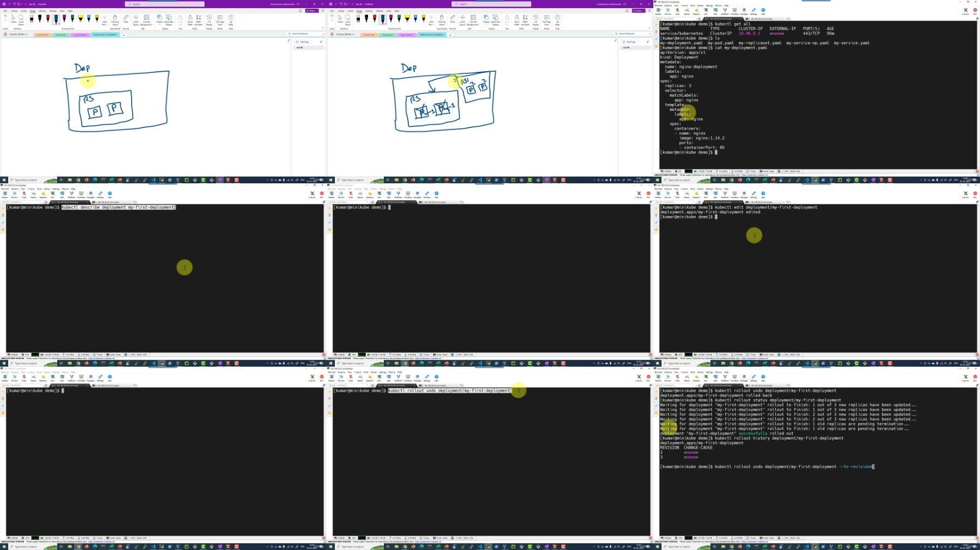Screen dimensions: 980x550
Task: Open Chrome from taskbar below kubectl edit deployment terminal
Action: 731,363
